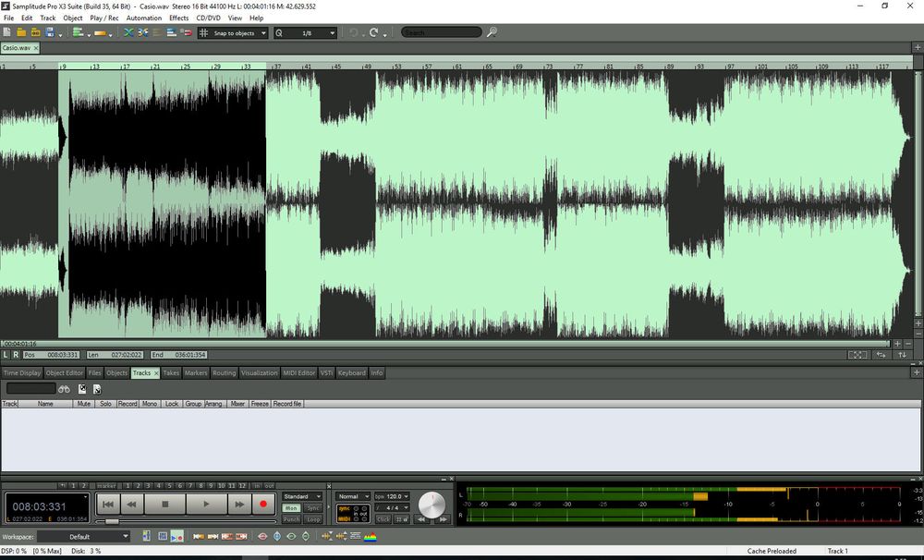The width and height of the screenshot is (924, 560).
Task: Switch to the Object Editor tab
Action: point(64,372)
